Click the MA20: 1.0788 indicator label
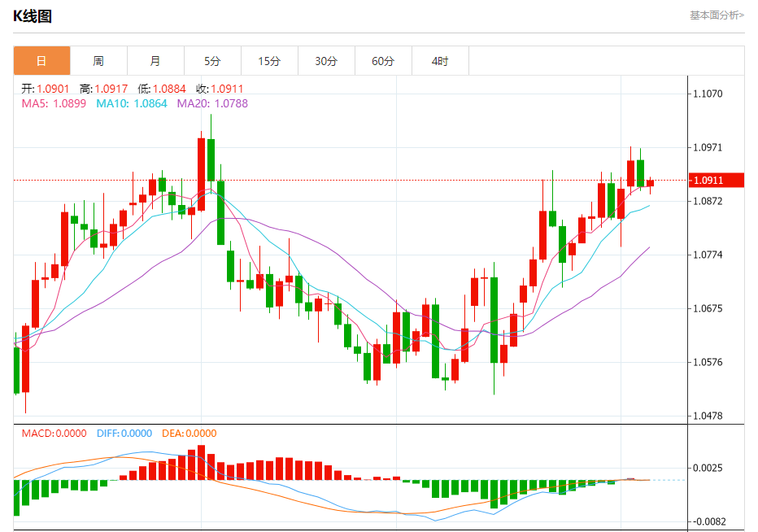The width and height of the screenshot is (758, 532). tap(212, 103)
